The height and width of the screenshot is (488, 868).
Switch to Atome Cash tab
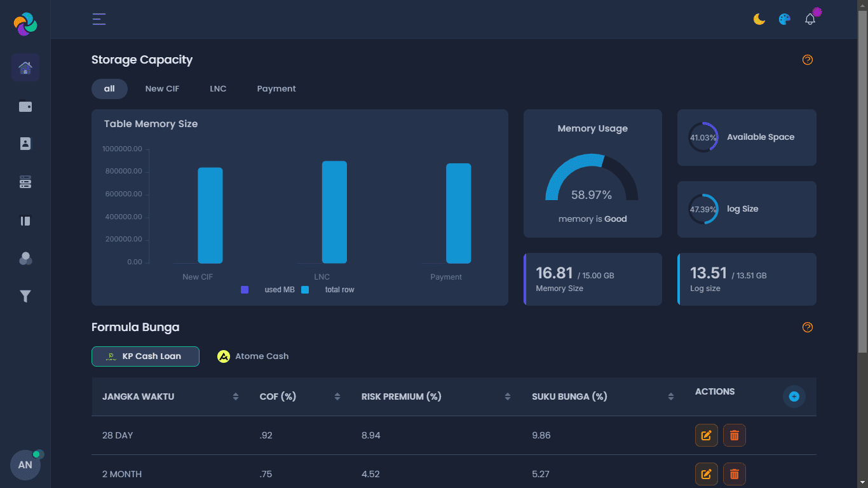pyautogui.click(x=253, y=356)
